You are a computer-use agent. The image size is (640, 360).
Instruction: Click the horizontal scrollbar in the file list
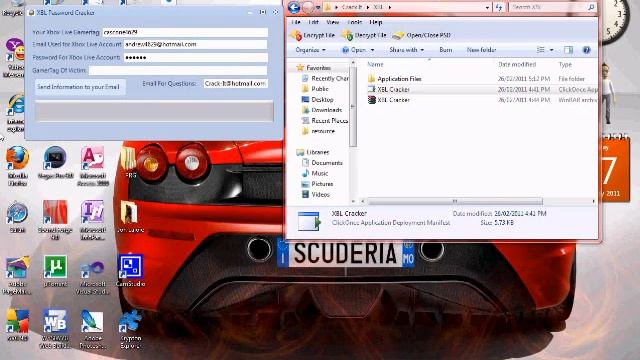coord(455,201)
